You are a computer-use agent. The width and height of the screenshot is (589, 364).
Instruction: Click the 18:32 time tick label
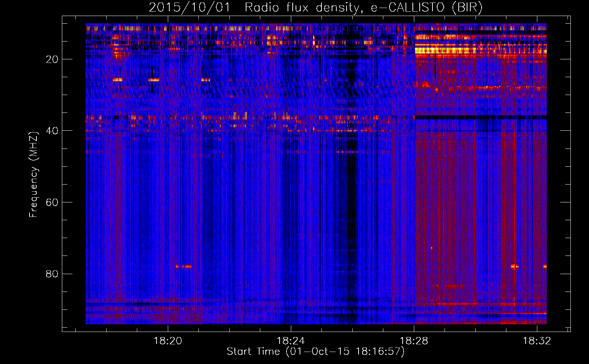537,341
